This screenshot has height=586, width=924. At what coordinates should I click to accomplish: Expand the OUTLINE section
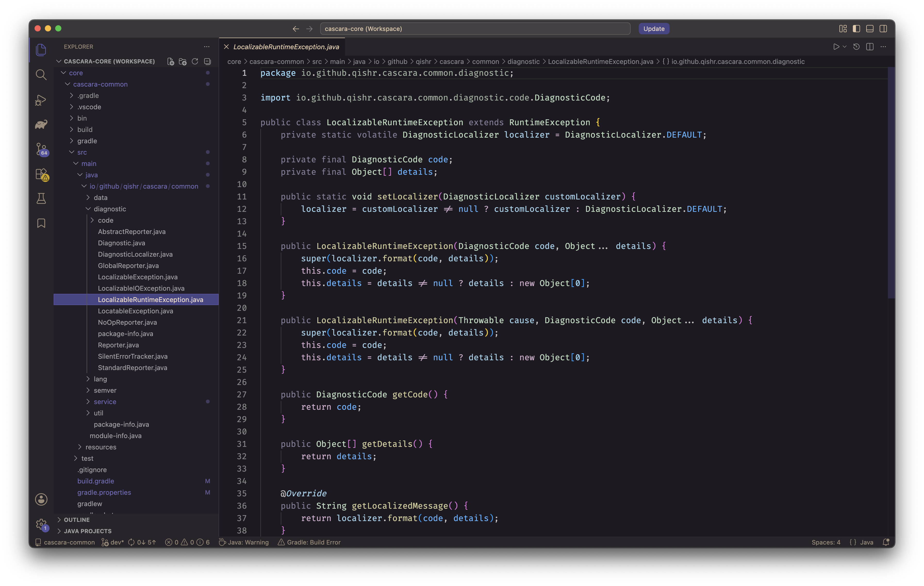coord(136,520)
